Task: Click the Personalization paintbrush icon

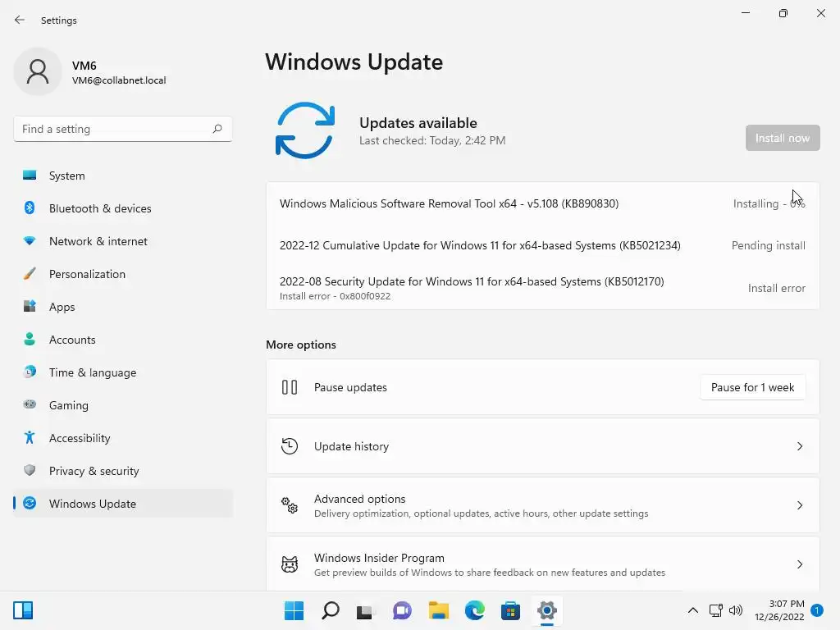Action: tap(30, 274)
